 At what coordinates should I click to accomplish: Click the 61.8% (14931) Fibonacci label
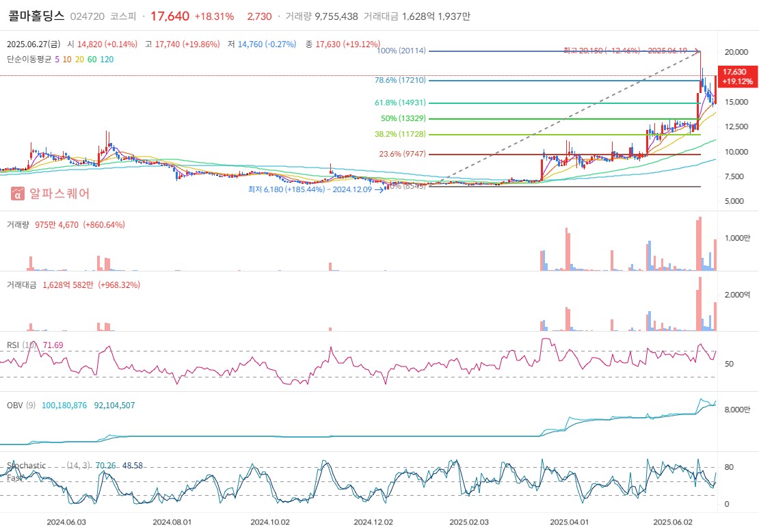click(400, 103)
